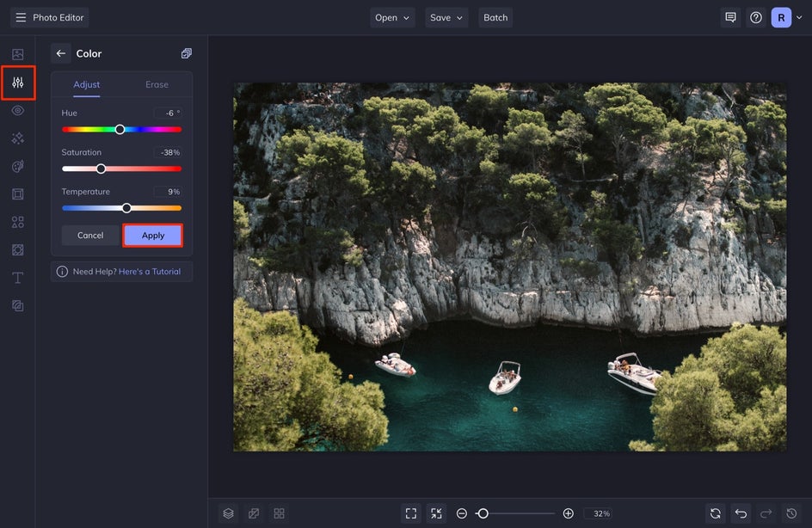The height and width of the screenshot is (528, 812).
Task: Open the Textures sidebar icon
Action: [x=17, y=250]
